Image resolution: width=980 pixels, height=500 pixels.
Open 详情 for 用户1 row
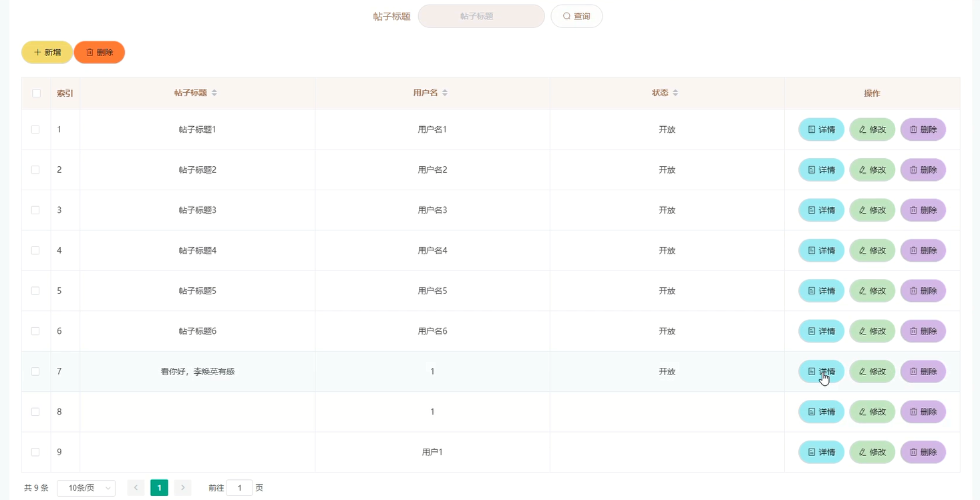point(821,452)
